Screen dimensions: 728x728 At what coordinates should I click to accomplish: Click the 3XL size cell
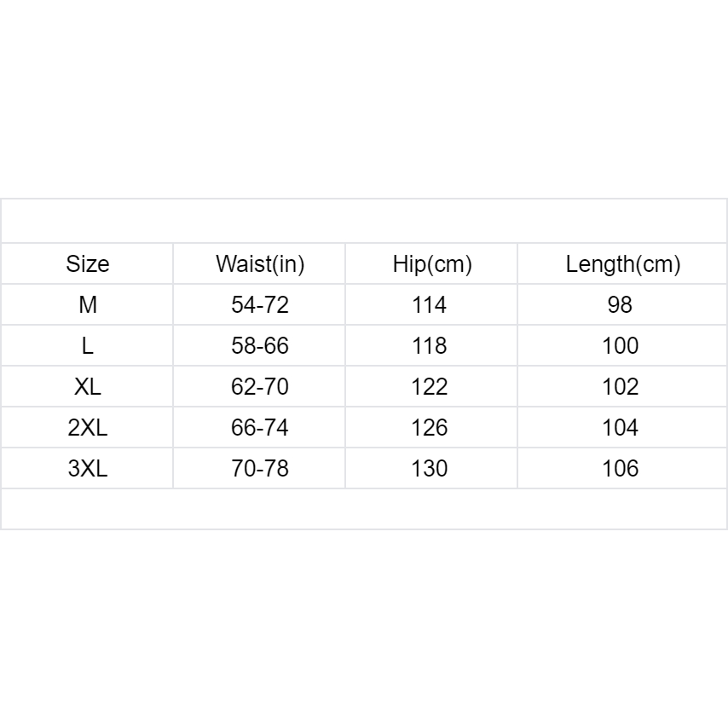pyautogui.click(x=88, y=469)
